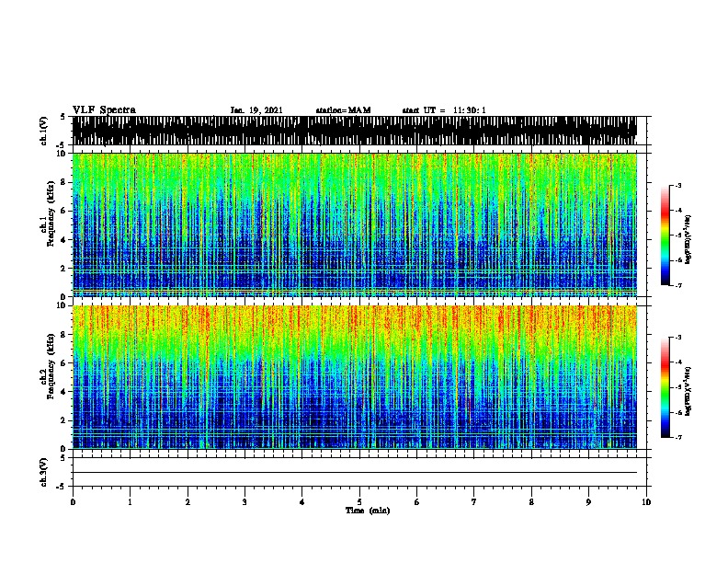728x563 pixels.
Task: Click the "2" tick on ch.2 frequency axis
Action: [x=63, y=420]
